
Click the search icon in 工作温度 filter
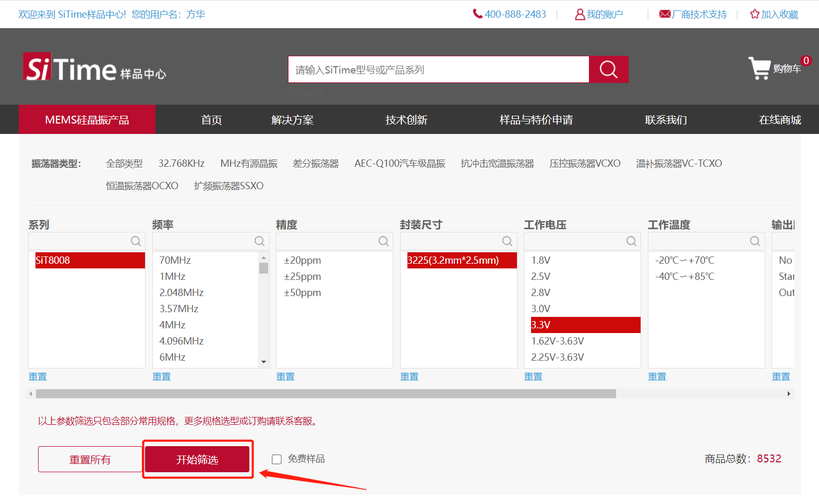coord(755,241)
